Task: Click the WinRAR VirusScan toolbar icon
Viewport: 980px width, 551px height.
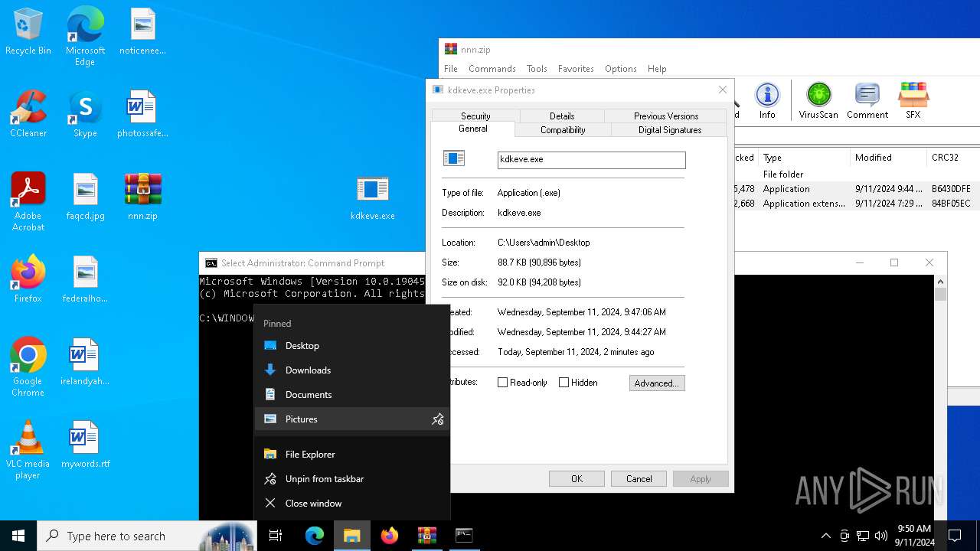Action: click(x=818, y=101)
